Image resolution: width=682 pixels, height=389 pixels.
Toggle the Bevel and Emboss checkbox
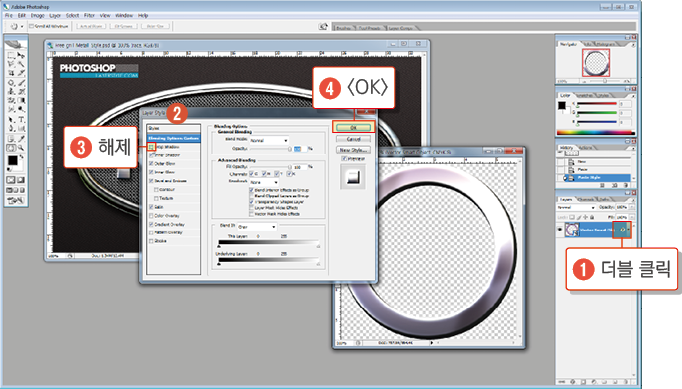[x=151, y=181]
